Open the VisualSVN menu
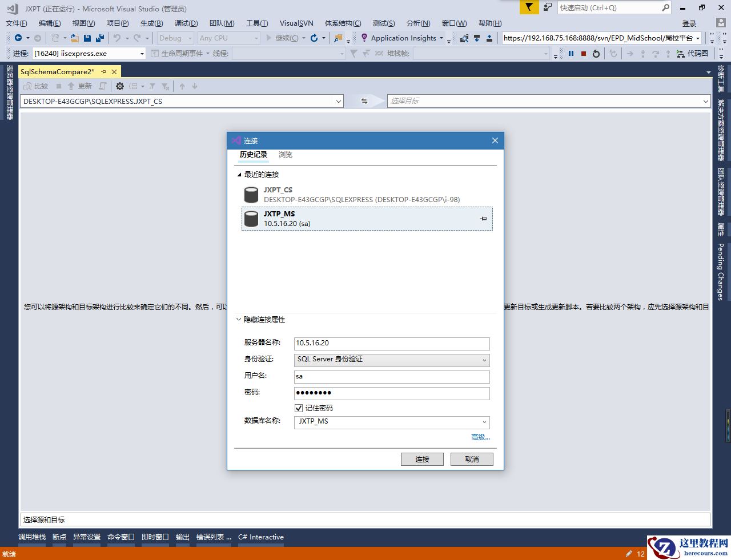Viewport: 731px width, 560px height. point(296,23)
